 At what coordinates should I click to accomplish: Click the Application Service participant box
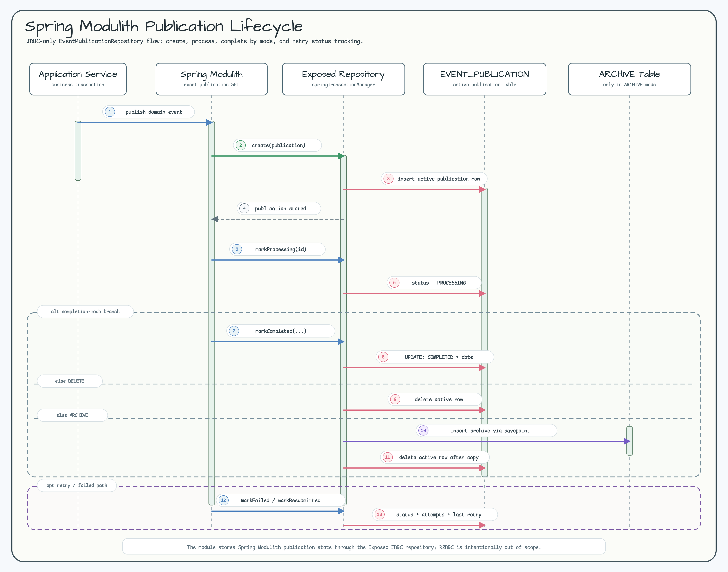pyautogui.click(x=78, y=79)
